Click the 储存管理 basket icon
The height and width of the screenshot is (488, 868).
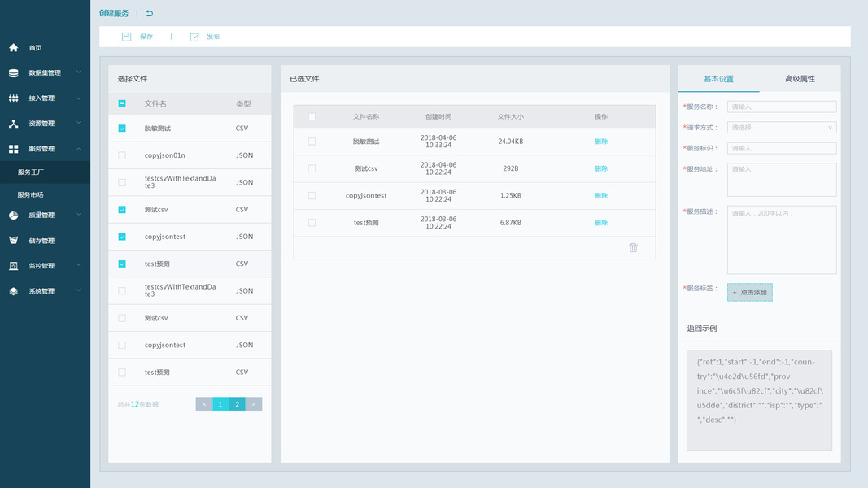pyautogui.click(x=13, y=241)
